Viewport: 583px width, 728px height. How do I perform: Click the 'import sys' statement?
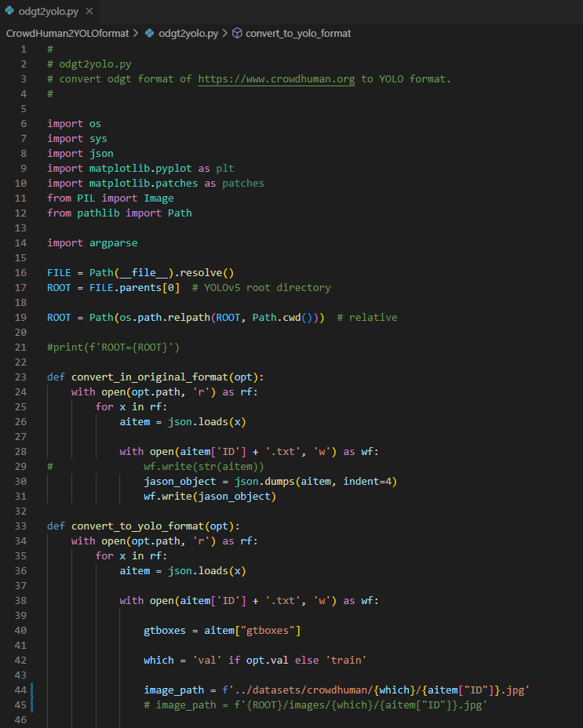[x=77, y=138]
